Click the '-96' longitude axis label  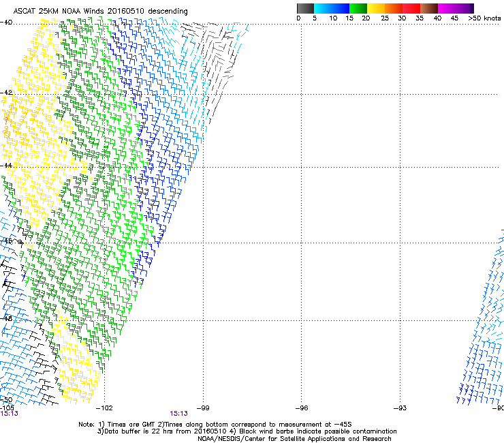point(302,408)
